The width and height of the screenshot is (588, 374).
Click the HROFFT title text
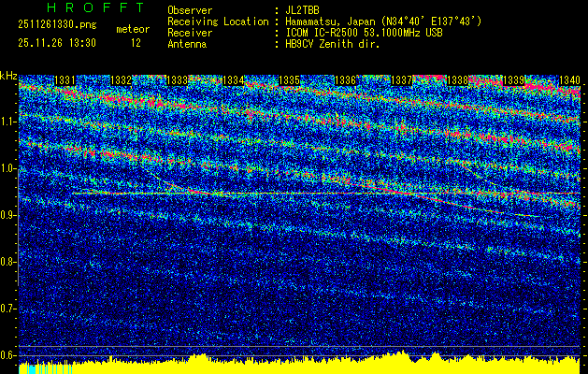coord(82,7)
